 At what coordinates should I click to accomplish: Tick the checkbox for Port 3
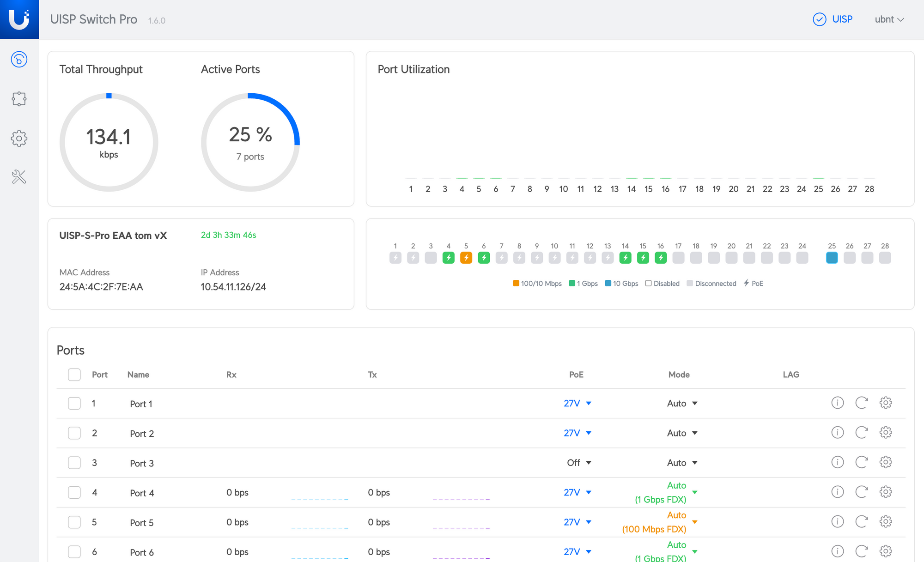[x=74, y=463]
